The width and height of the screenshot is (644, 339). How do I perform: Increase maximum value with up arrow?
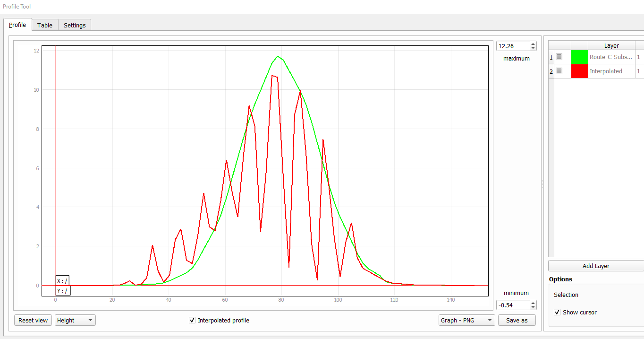(533, 43)
